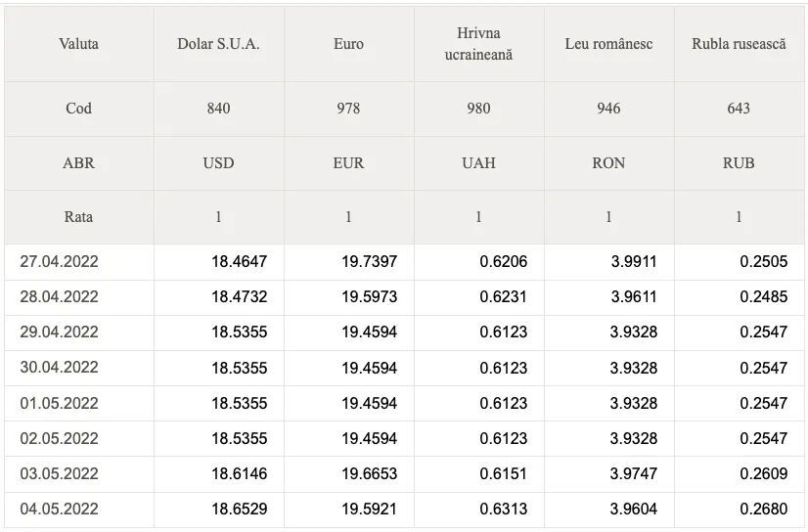Click the RON abbreviation cell
Screen dimensions: 808x532
point(609,163)
